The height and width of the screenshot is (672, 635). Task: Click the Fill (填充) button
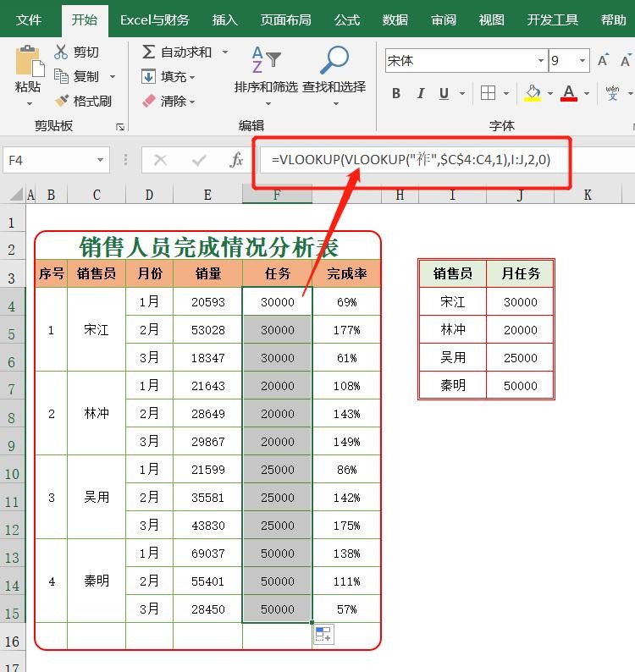(168, 76)
